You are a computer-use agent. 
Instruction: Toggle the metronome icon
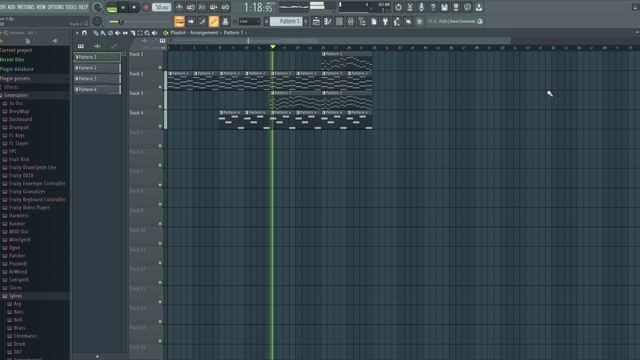(179, 7)
